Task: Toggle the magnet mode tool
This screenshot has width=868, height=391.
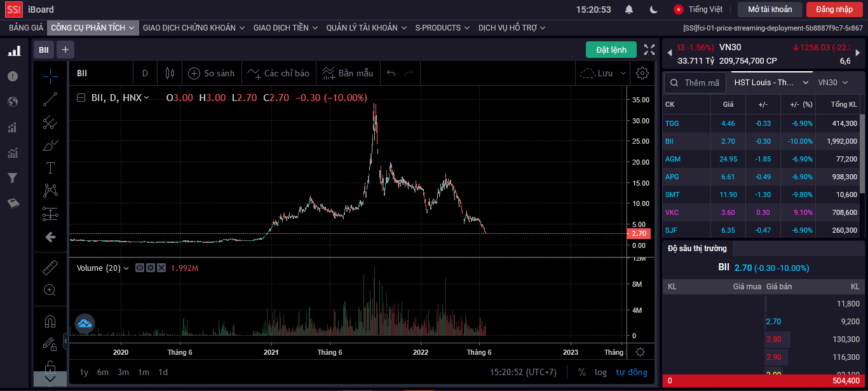Action: click(50, 322)
